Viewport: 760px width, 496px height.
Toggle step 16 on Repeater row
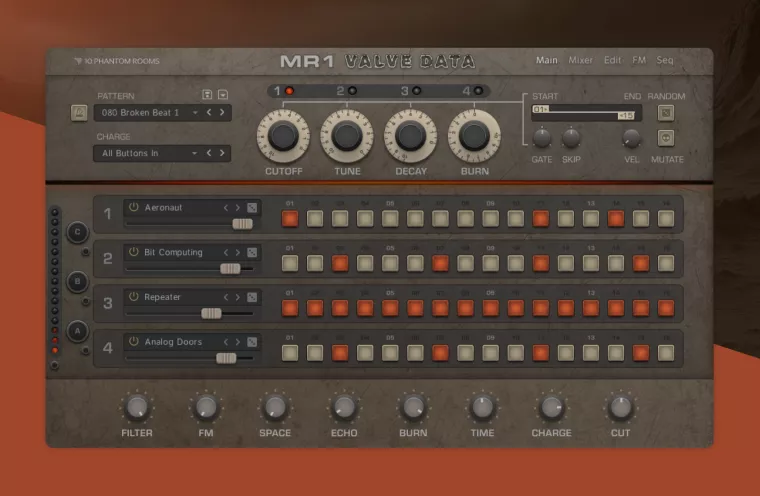click(x=666, y=308)
